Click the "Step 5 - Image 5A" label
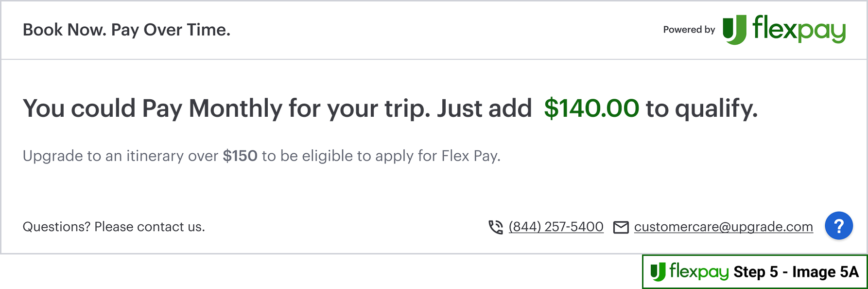This screenshot has width=868, height=289. [796, 272]
